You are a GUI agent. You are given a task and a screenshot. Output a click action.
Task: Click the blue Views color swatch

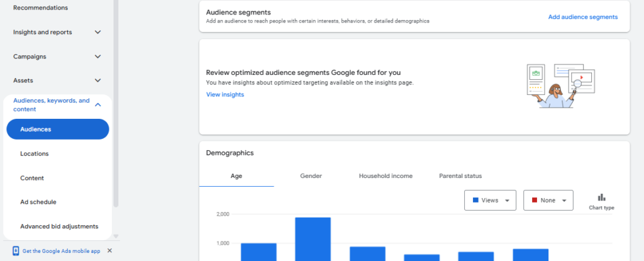click(x=475, y=200)
